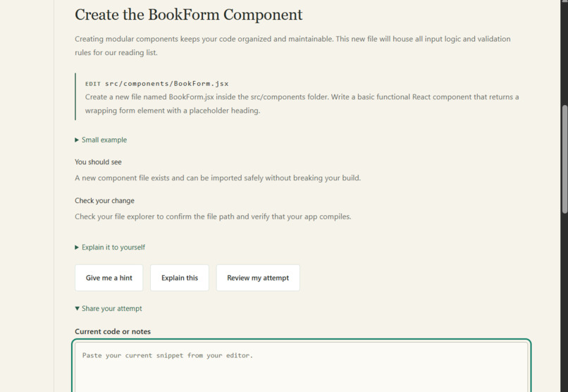Click instruction 'Create a new file named BookForm.jsx'
The image size is (568, 392).
(x=302, y=104)
